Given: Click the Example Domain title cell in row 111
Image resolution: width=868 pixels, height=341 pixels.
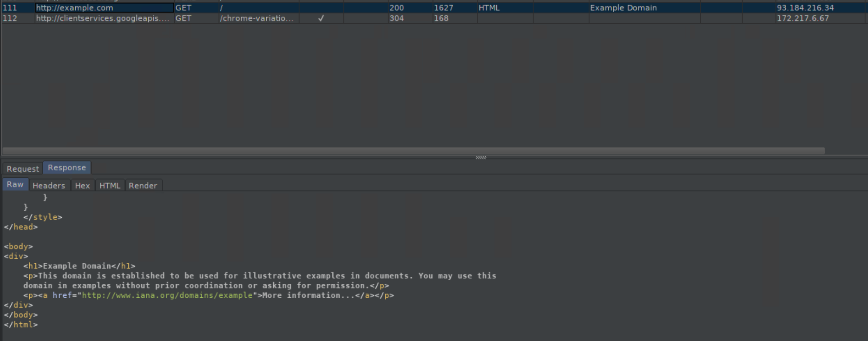Looking at the screenshot, I should [x=623, y=8].
